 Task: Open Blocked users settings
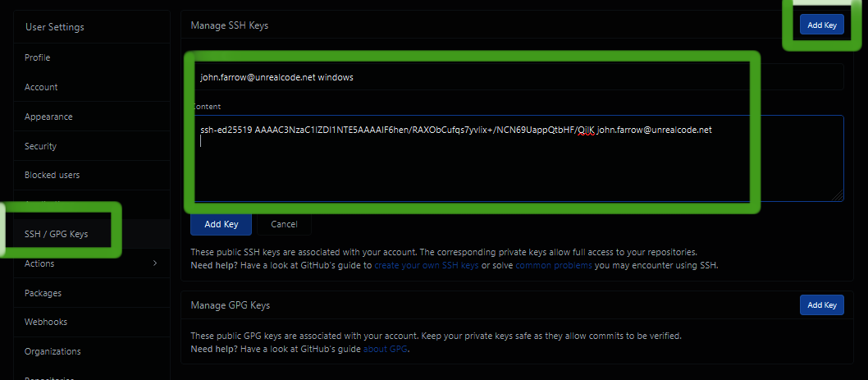click(52, 175)
